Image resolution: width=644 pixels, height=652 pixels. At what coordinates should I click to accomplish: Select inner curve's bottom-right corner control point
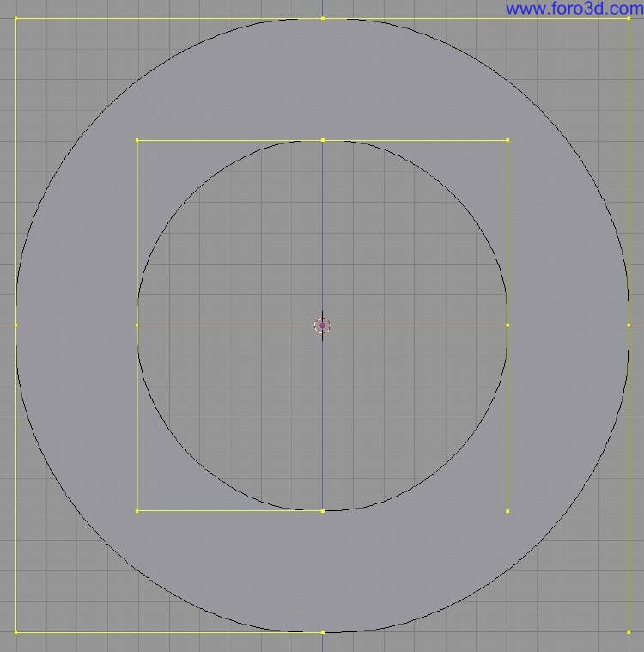[507, 510]
